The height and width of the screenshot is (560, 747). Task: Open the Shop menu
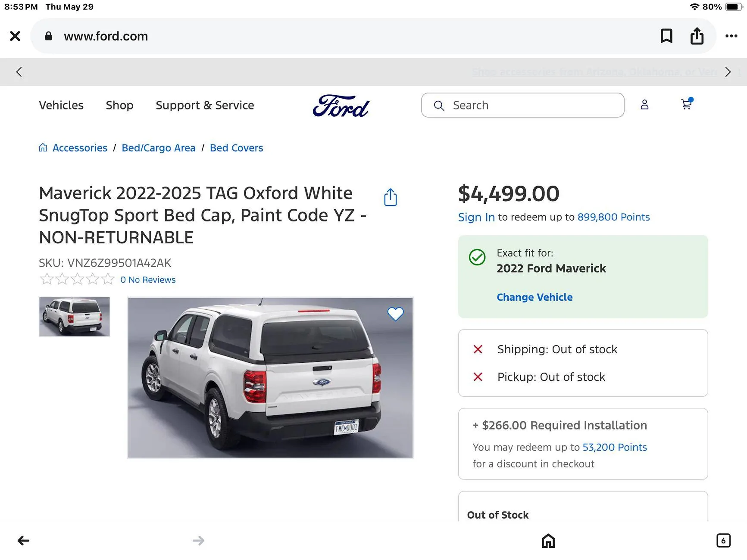point(119,105)
